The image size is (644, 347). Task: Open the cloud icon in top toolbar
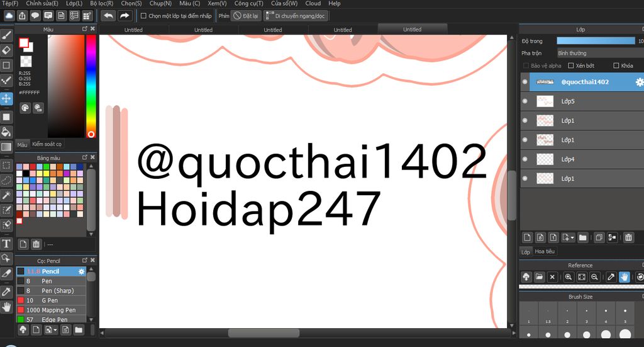click(9, 16)
